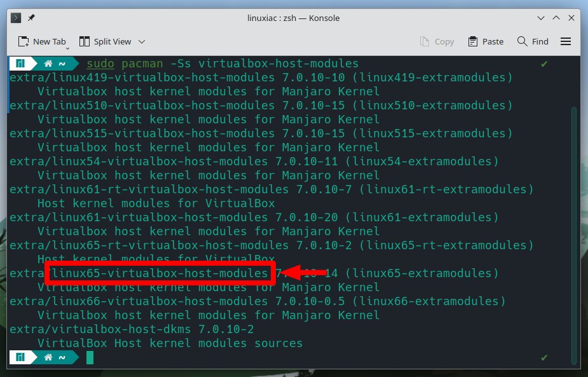Click the bottom green checkmark status
Image resolution: width=588 pixels, height=377 pixels.
point(544,358)
